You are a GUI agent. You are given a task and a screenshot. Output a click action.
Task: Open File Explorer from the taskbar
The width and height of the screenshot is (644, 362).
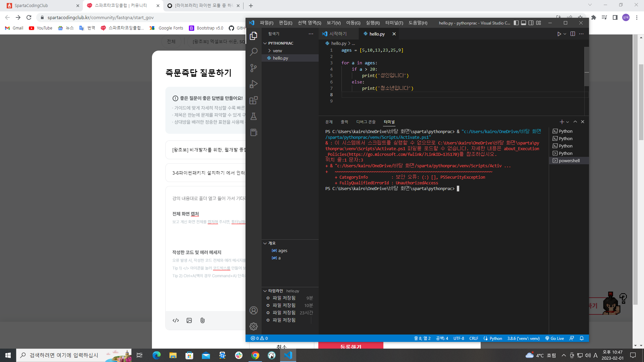(x=173, y=355)
